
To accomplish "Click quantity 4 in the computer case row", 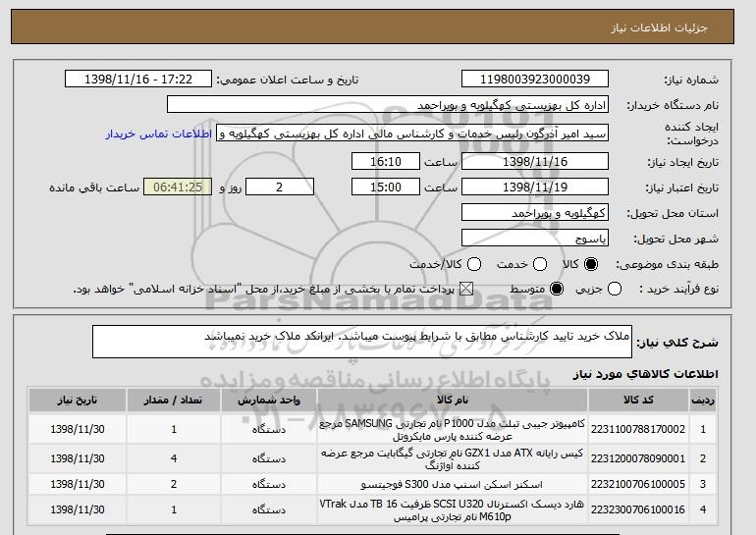I will pyautogui.click(x=174, y=458).
